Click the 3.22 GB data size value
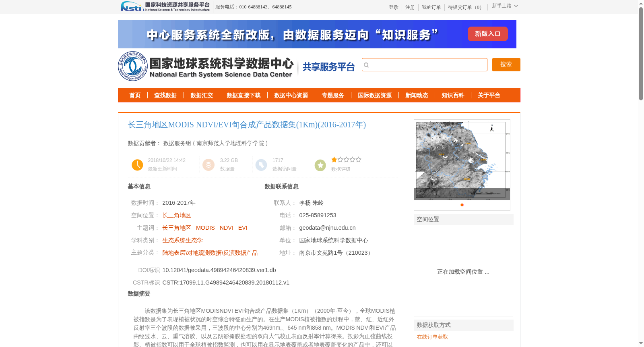Viewport: 644px width, 347px height. (x=229, y=160)
